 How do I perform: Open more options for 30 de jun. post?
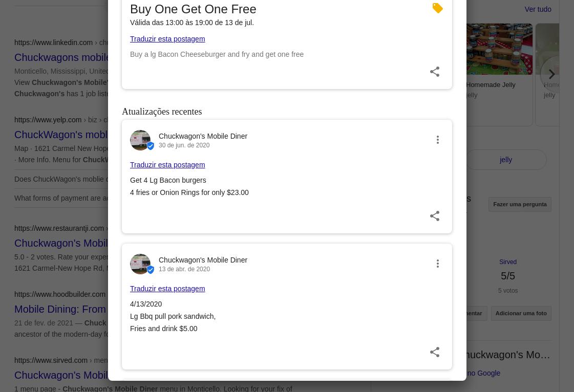pyautogui.click(x=437, y=140)
